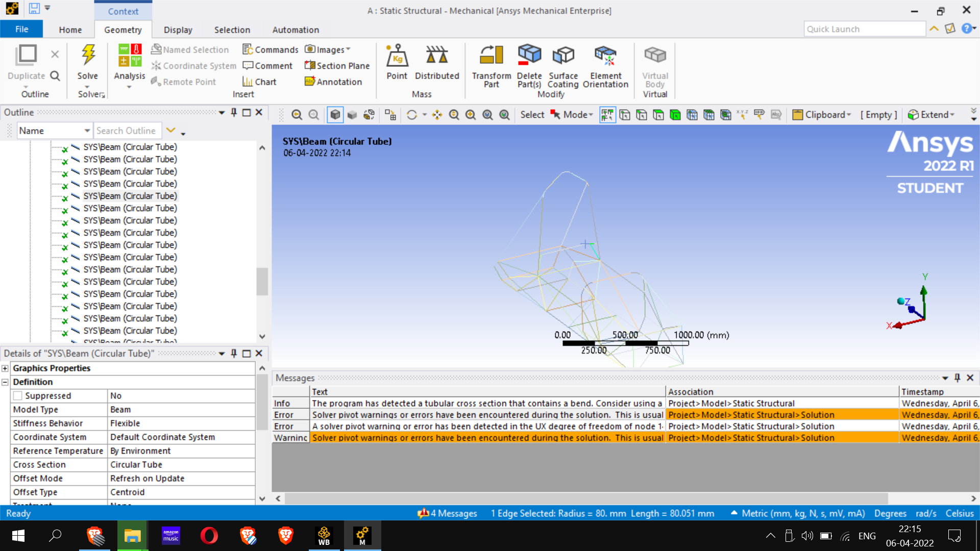Select the green body selection filter

click(x=675, y=115)
